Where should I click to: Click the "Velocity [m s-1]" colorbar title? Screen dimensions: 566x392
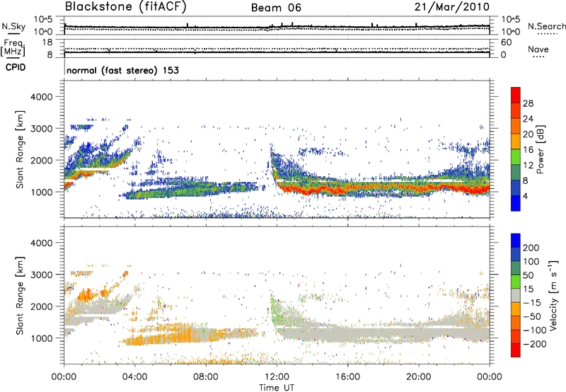click(x=553, y=296)
